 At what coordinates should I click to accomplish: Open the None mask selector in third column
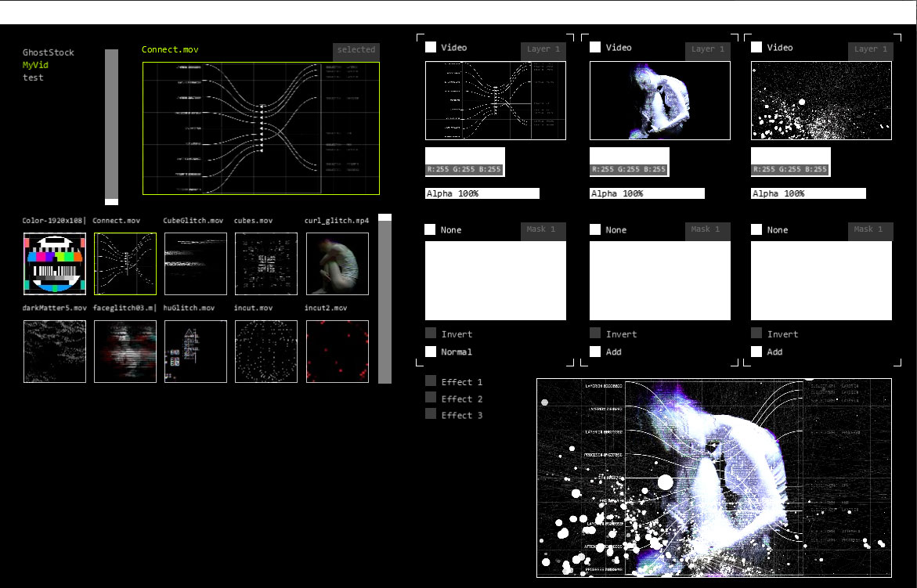(756, 229)
